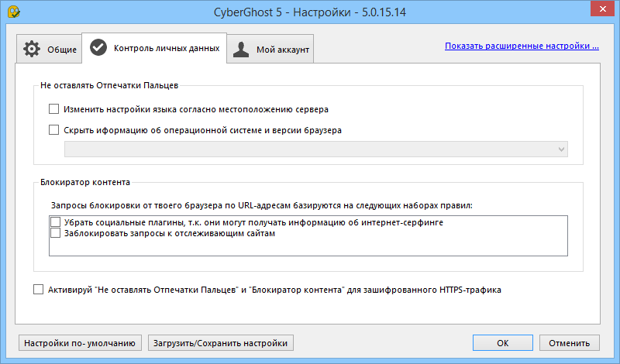
Task: Toggle Скрыть информацию об операционной системе checkbox
Action: click(54, 130)
